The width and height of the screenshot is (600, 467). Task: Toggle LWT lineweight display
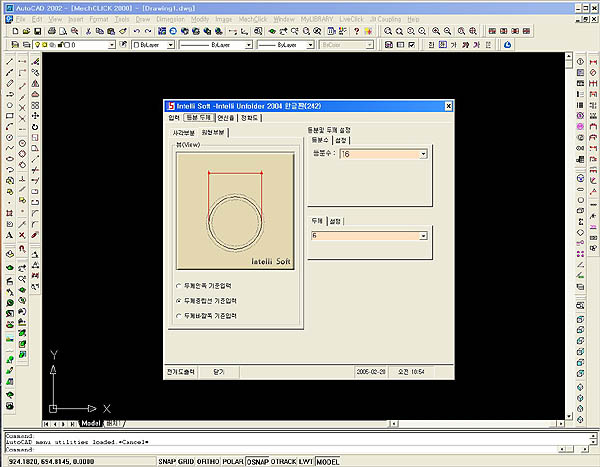tap(306, 462)
